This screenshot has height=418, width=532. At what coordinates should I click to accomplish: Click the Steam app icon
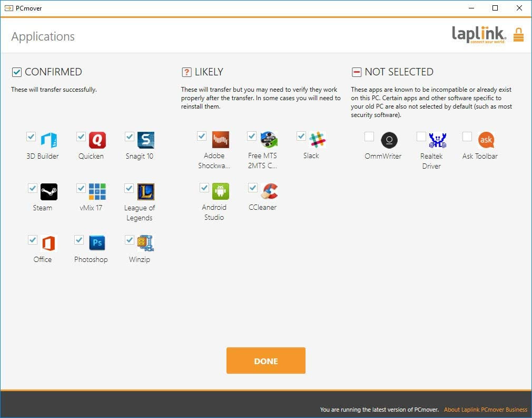tap(48, 192)
